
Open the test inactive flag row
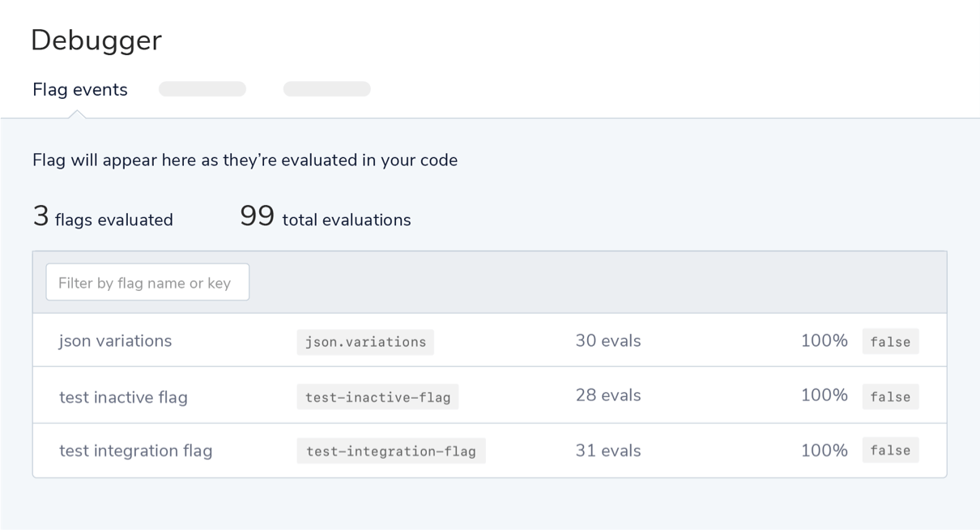click(123, 397)
